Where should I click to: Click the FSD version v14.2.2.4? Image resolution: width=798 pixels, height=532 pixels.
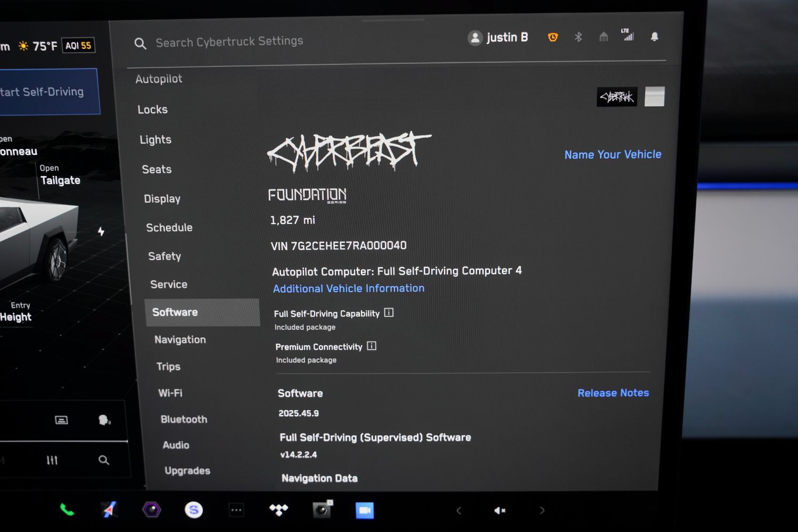(299, 455)
